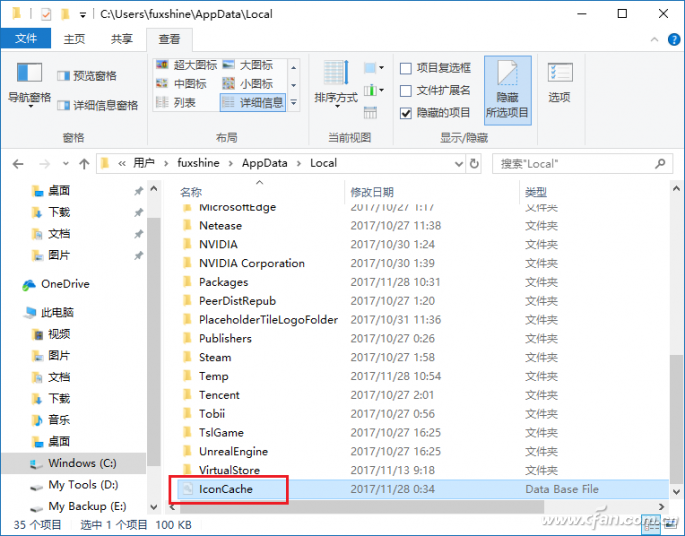Enable File name extensions (文件扩展名)
685x536 pixels.
[x=435, y=91]
